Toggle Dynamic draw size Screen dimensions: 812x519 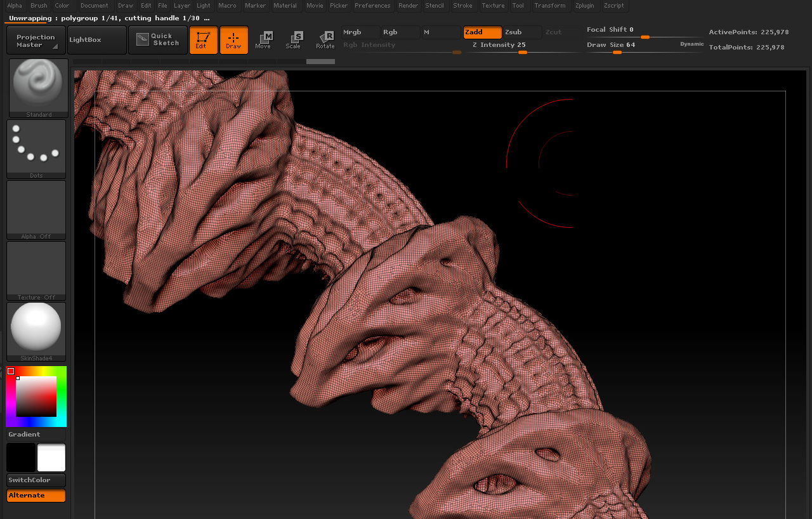pyautogui.click(x=691, y=44)
